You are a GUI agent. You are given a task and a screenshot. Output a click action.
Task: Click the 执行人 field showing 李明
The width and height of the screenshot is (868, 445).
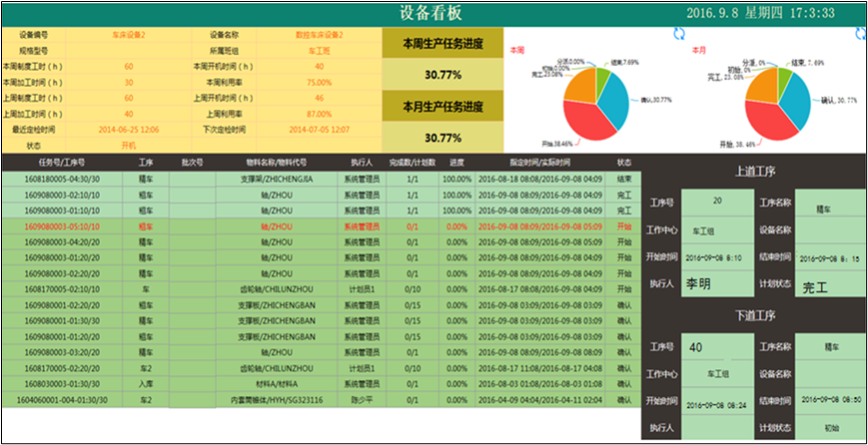[x=717, y=284]
